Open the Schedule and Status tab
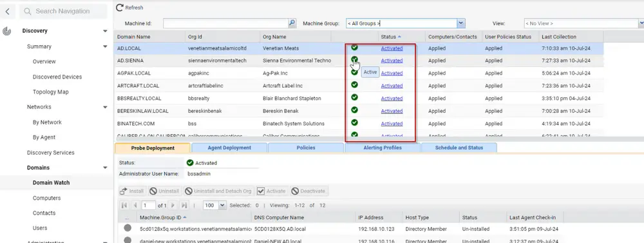 459,148
